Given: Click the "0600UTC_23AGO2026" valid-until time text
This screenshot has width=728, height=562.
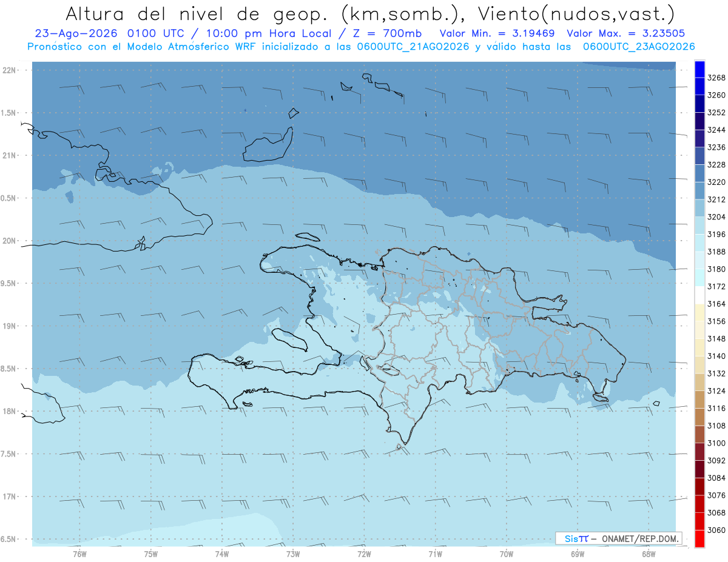Looking at the screenshot, I should (x=639, y=47).
